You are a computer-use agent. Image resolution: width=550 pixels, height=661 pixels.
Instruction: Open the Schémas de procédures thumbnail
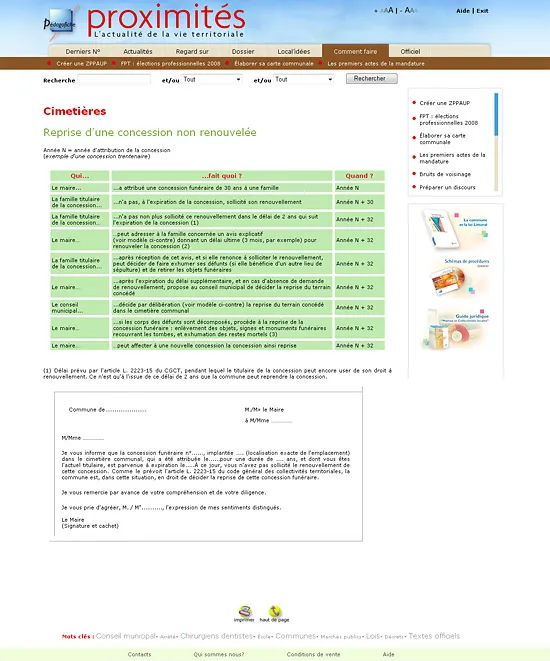pyautogui.click(x=459, y=277)
